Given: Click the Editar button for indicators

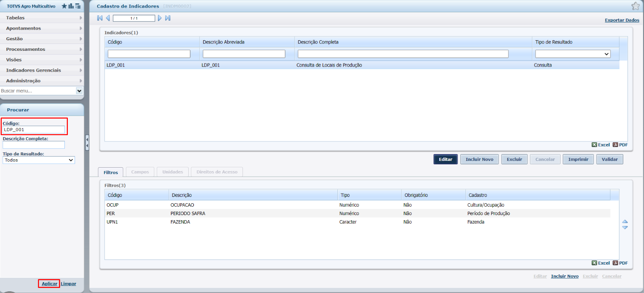Looking at the screenshot, I should point(445,159).
